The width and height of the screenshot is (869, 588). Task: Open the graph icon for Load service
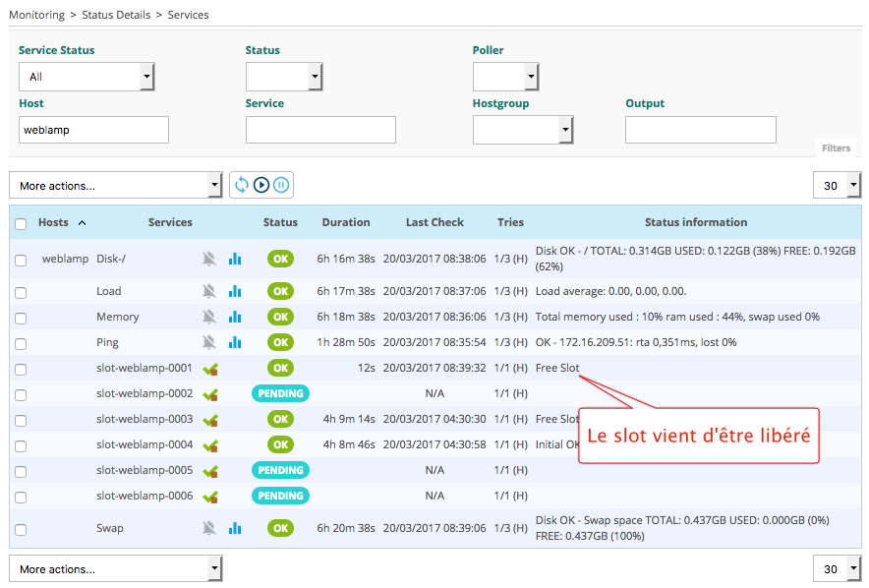point(235,291)
